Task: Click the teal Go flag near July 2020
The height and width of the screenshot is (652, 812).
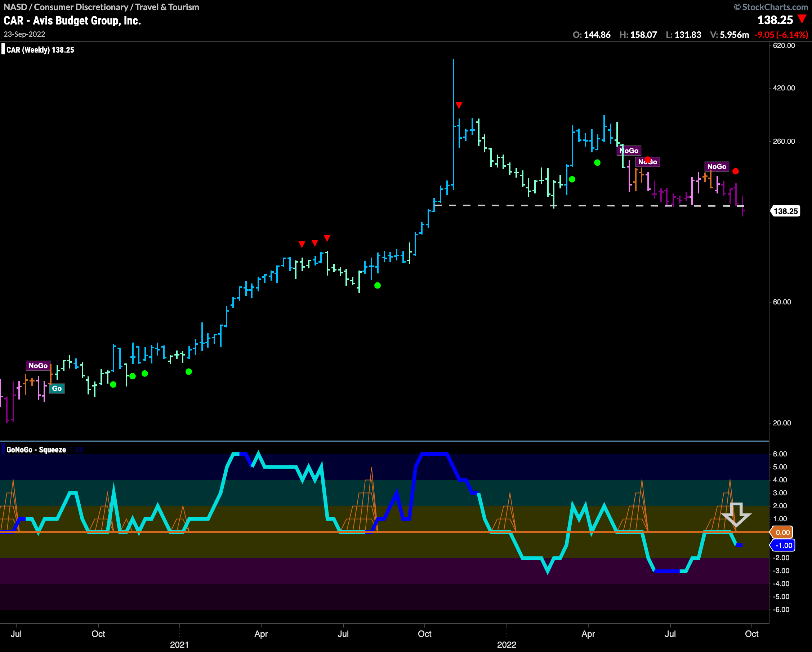Action: (x=57, y=388)
